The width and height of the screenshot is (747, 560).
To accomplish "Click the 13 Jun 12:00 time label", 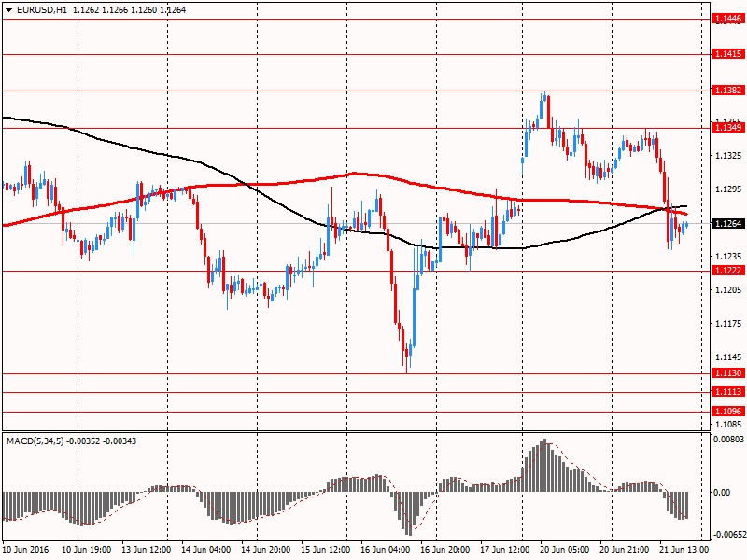I will coord(147,549).
